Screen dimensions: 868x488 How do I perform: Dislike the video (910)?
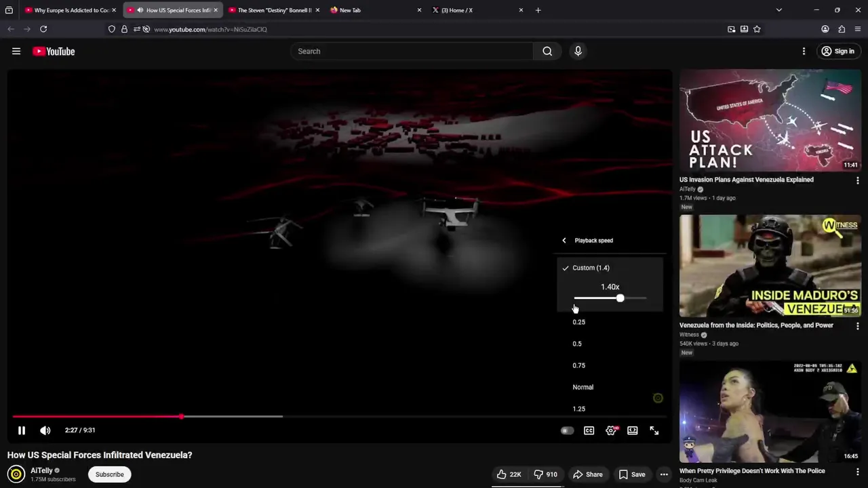545,474
